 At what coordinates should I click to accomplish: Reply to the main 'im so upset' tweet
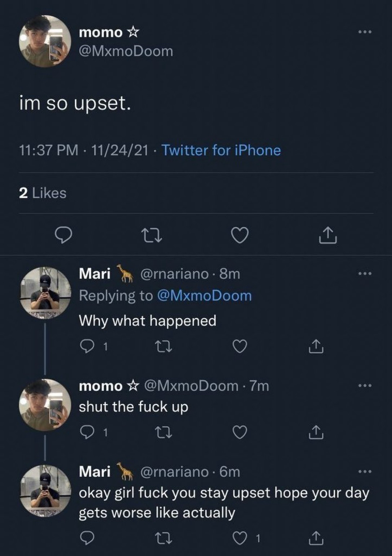(63, 235)
